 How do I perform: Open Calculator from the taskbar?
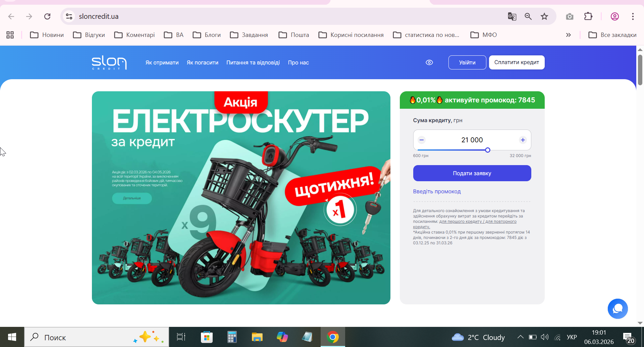click(x=232, y=337)
